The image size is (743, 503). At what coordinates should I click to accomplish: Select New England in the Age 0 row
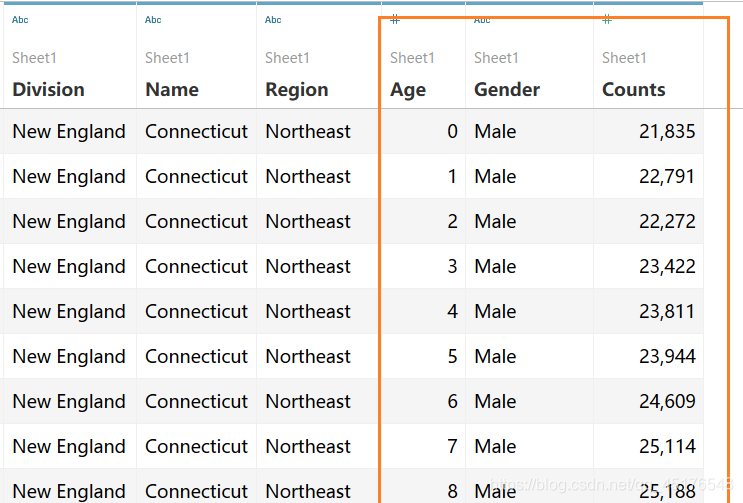(x=69, y=132)
